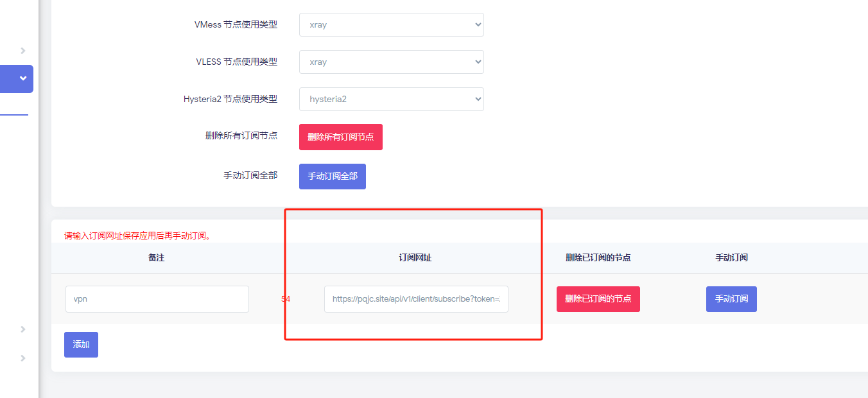The height and width of the screenshot is (398, 868).
Task: Expand the sidebar chevron above the highlighted item
Action: (23, 50)
